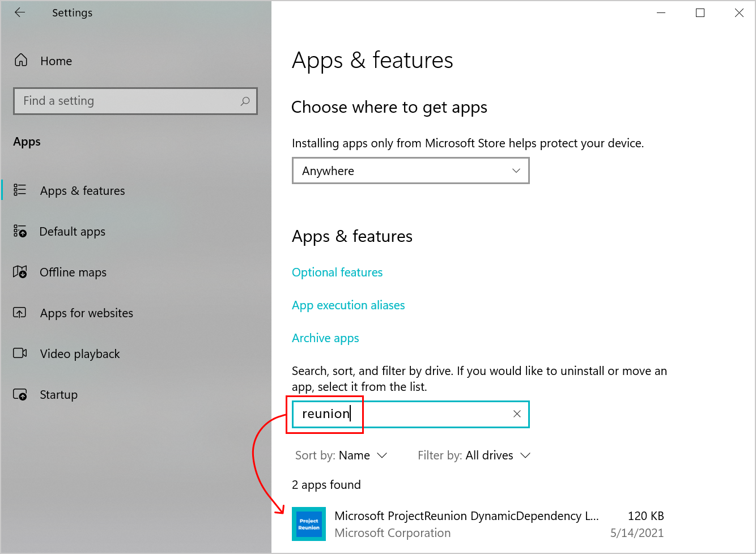Click the 2 apps found label
Viewport: 756px width, 554px height.
(326, 485)
